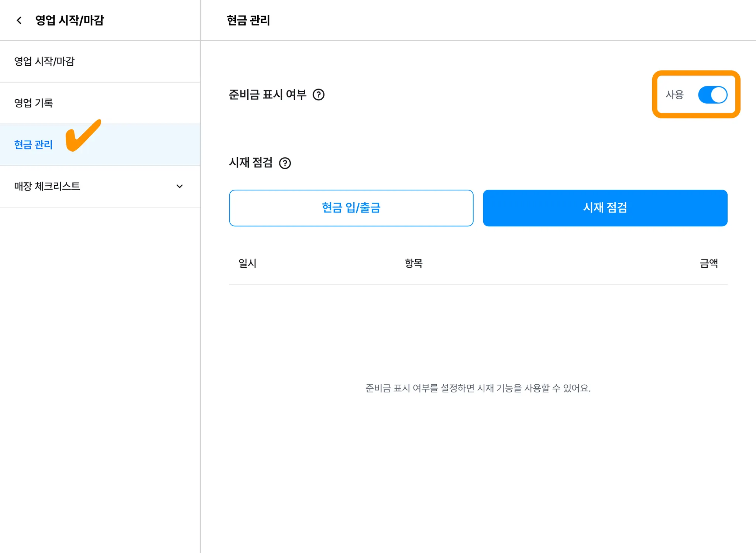Image resolution: width=756 pixels, height=553 pixels.
Task: Click the 준비금 표시 여부 label
Action: 268,95
